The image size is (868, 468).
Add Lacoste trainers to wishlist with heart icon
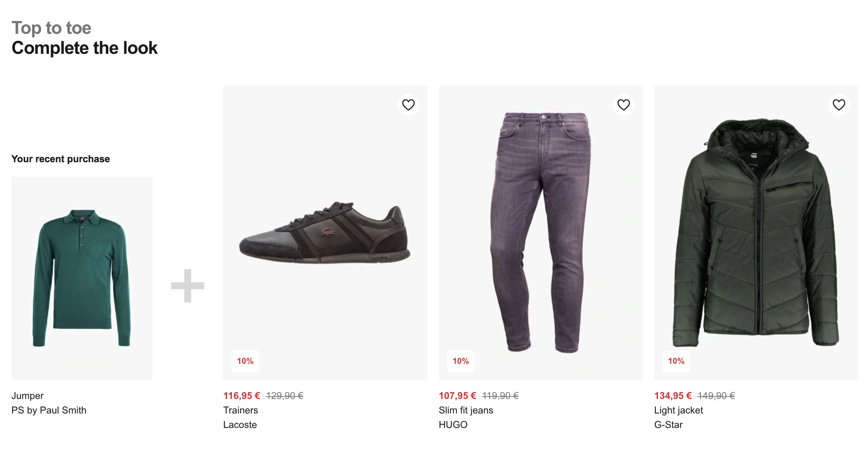[408, 105]
